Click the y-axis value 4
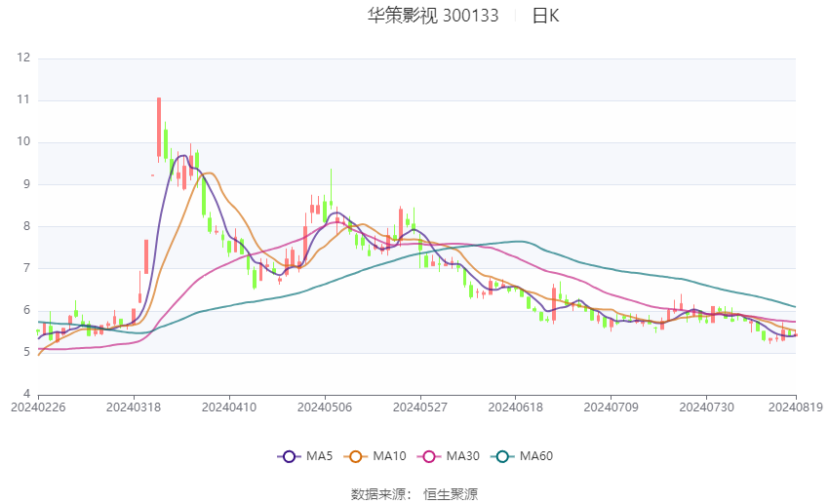The width and height of the screenshot is (829, 504). click(27, 394)
